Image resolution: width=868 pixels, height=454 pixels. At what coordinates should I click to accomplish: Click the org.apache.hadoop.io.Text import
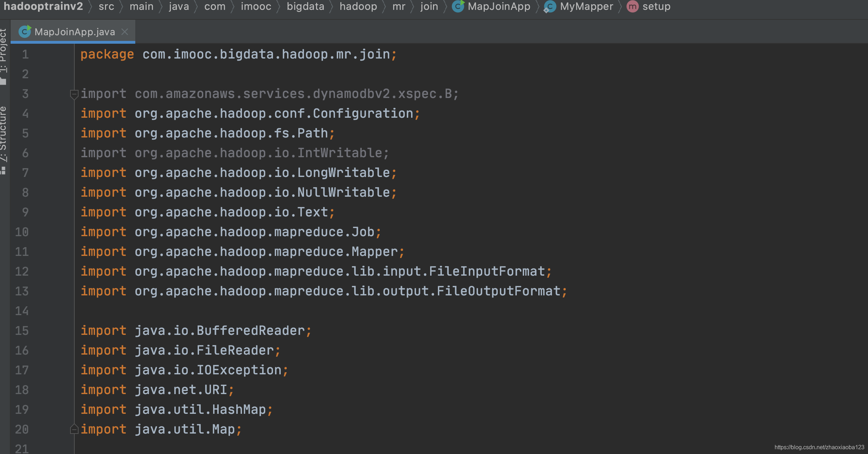207,212
